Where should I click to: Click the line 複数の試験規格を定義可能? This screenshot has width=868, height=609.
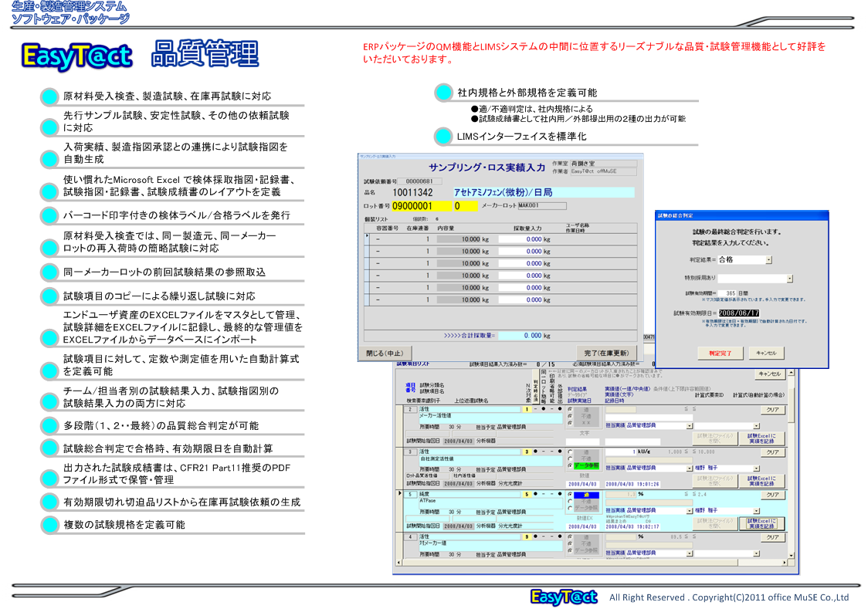click(124, 524)
